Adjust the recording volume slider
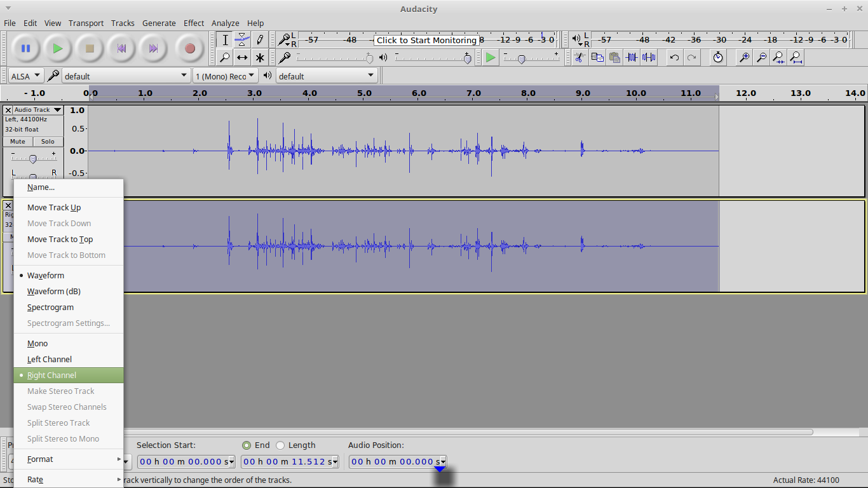The width and height of the screenshot is (868, 488). point(333,58)
